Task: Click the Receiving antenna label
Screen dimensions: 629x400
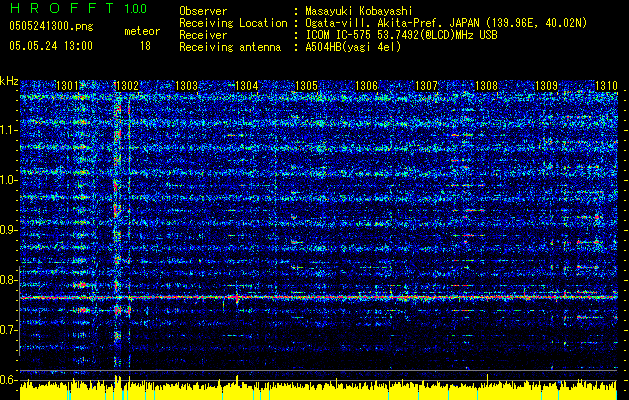Action: click(x=230, y=47)
